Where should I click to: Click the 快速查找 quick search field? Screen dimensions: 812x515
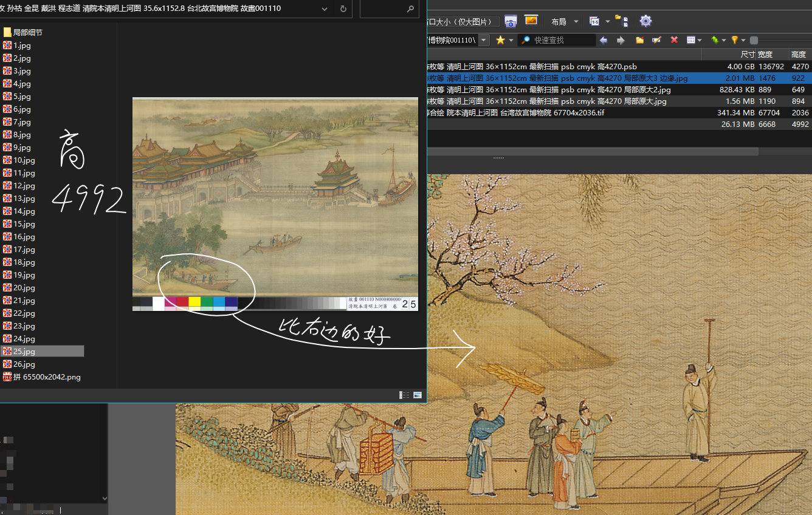(x=562, y=40)
